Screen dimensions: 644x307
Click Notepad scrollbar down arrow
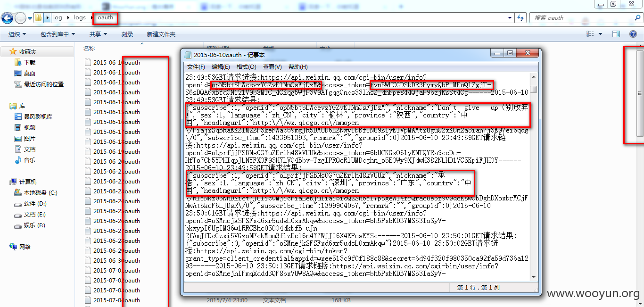point(533,277)
